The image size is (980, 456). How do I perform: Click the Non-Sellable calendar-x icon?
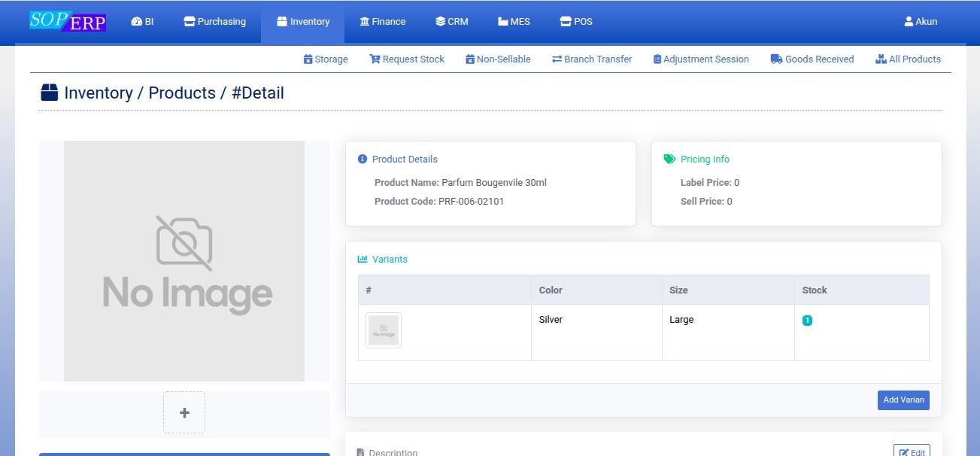[470, 59]
